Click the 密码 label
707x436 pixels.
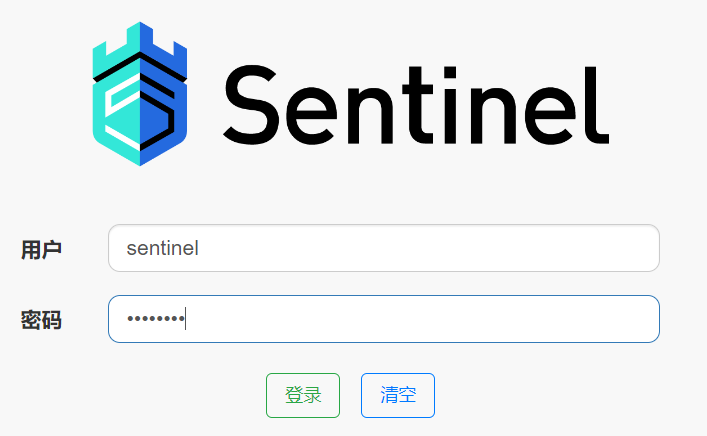pos(41,320)
